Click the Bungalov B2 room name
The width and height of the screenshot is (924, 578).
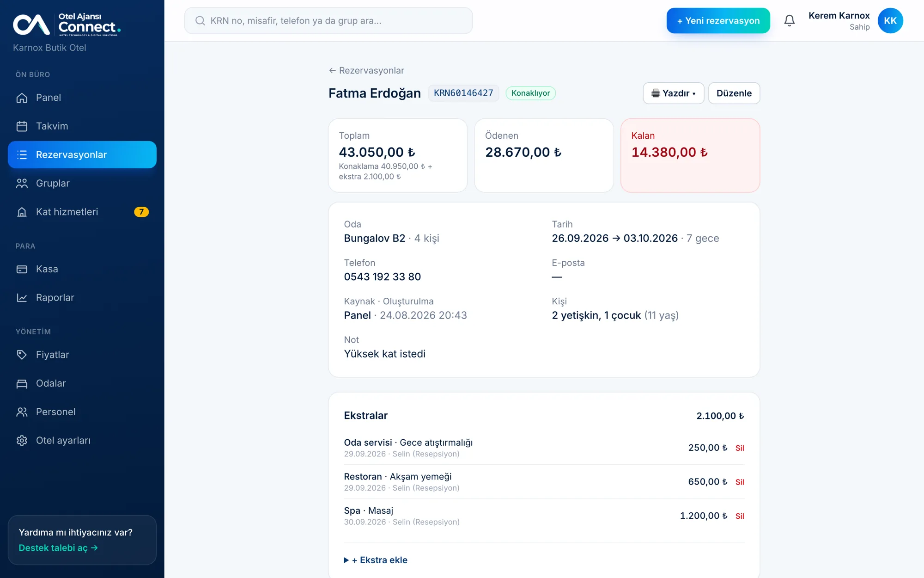pos(375,239)
